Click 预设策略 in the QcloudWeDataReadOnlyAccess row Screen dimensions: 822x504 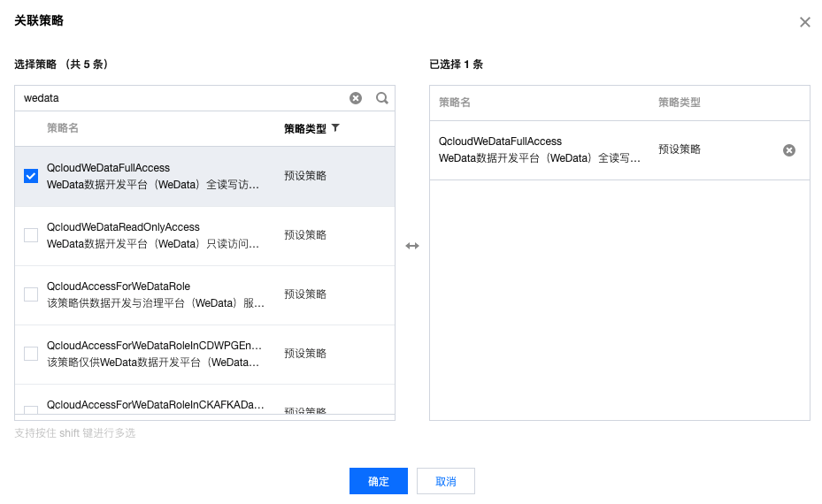(x=305, y=234)
